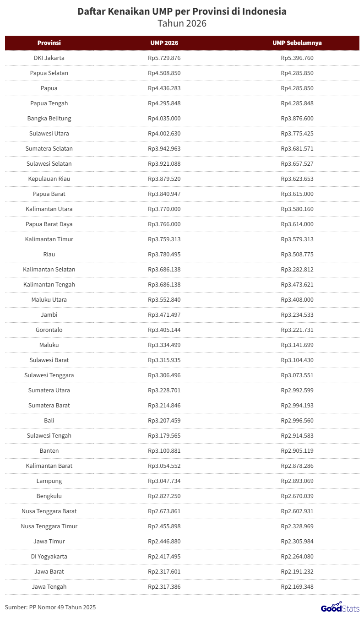Click the Banten province name

click(49, 451)
